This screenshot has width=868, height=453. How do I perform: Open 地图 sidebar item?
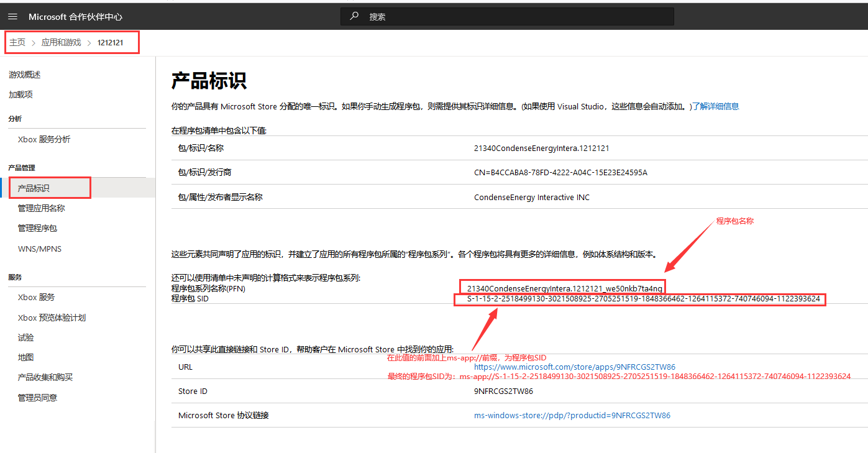(26, 357)
